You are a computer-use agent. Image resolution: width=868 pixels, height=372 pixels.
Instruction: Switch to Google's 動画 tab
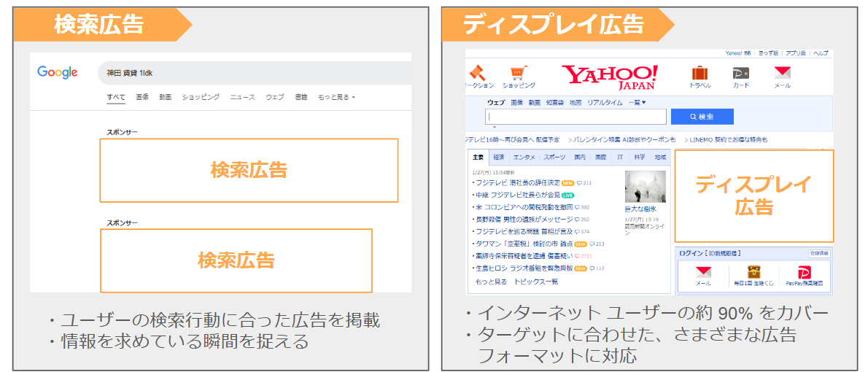(x=165, y=97)
